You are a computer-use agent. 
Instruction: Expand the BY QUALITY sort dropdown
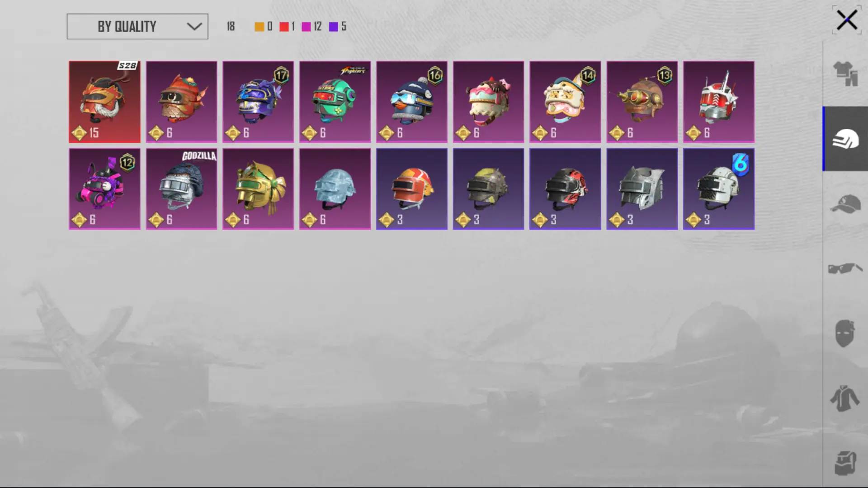pyautogui.click(x=137, y=27)
